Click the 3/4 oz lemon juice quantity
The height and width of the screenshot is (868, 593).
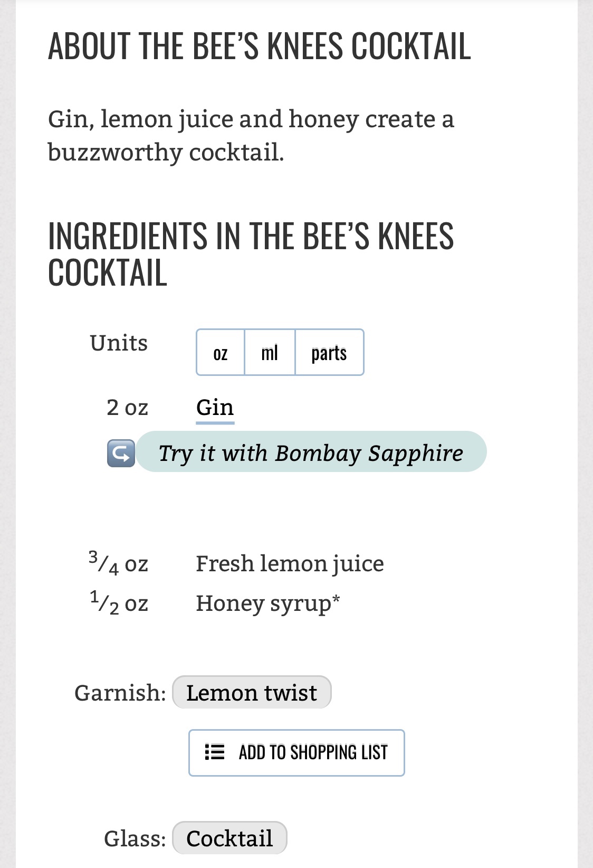coord(119,563)
